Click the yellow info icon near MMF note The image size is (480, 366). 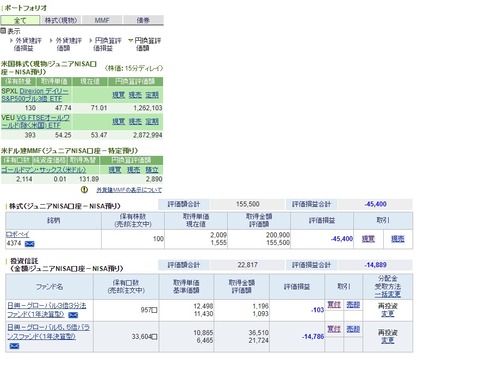point(84,190)
